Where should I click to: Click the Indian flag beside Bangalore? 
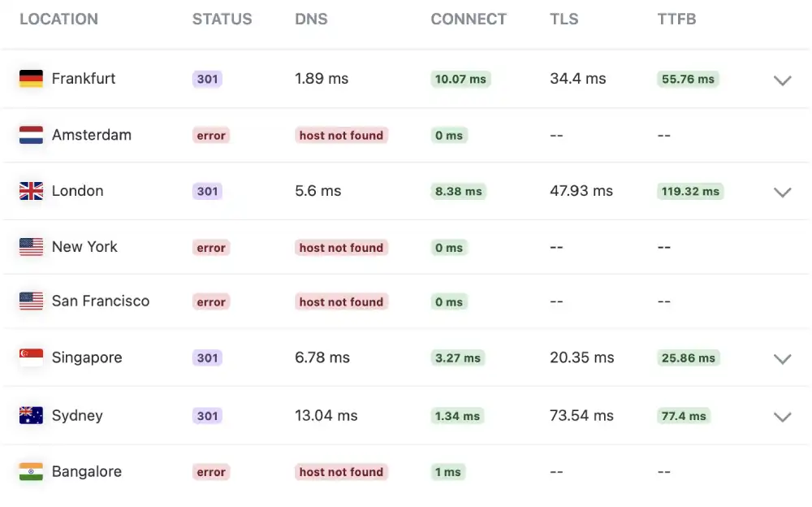click(31, 471)
